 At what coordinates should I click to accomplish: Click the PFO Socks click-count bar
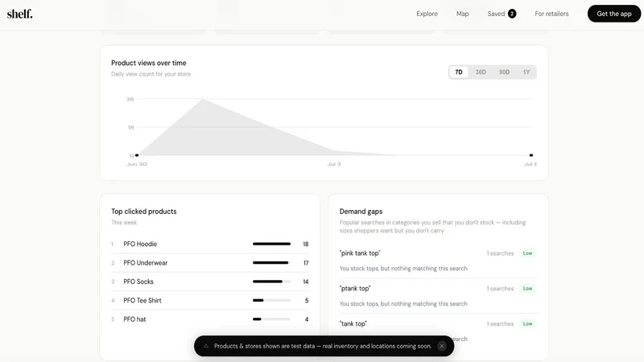271,282
